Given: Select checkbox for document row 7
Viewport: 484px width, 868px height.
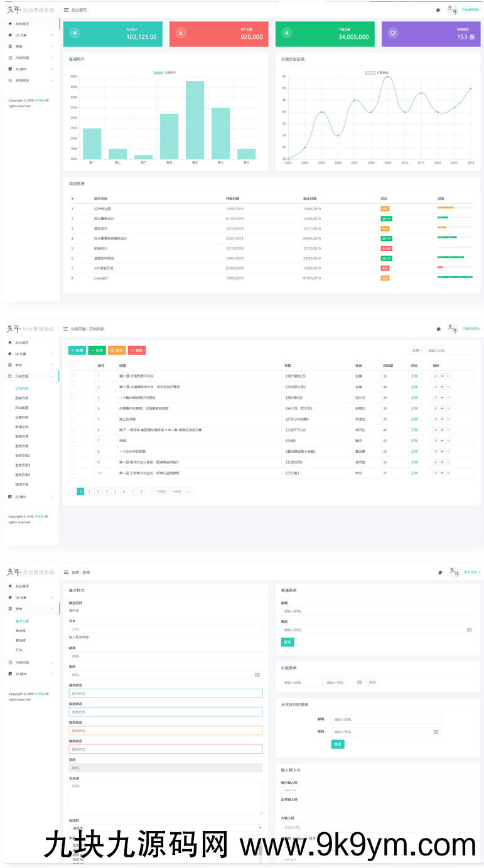Looking at the screenshot, I should click(73, 440).
